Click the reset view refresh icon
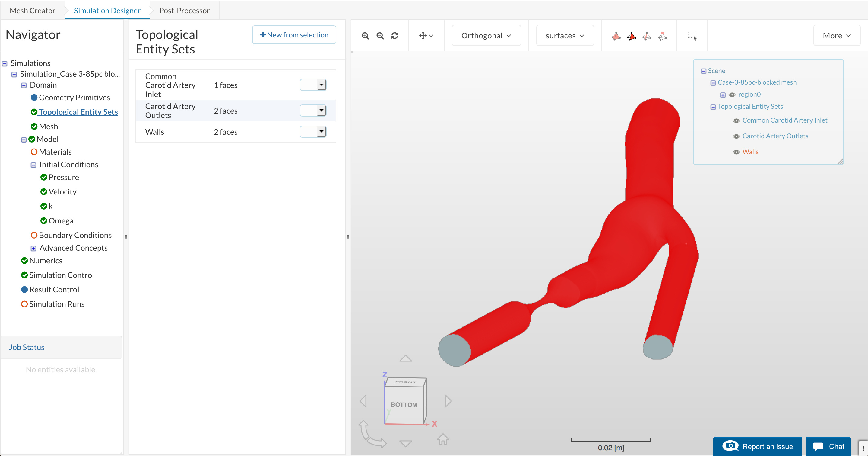Viewport: 868px width, 456px height. (x=394, y=36)
